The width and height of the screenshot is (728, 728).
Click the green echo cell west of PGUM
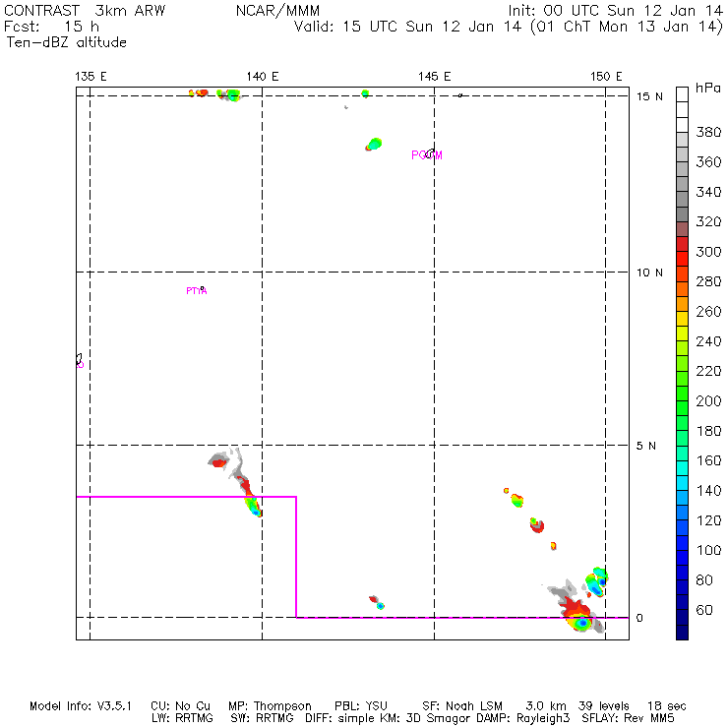click(x=374, y=145)
